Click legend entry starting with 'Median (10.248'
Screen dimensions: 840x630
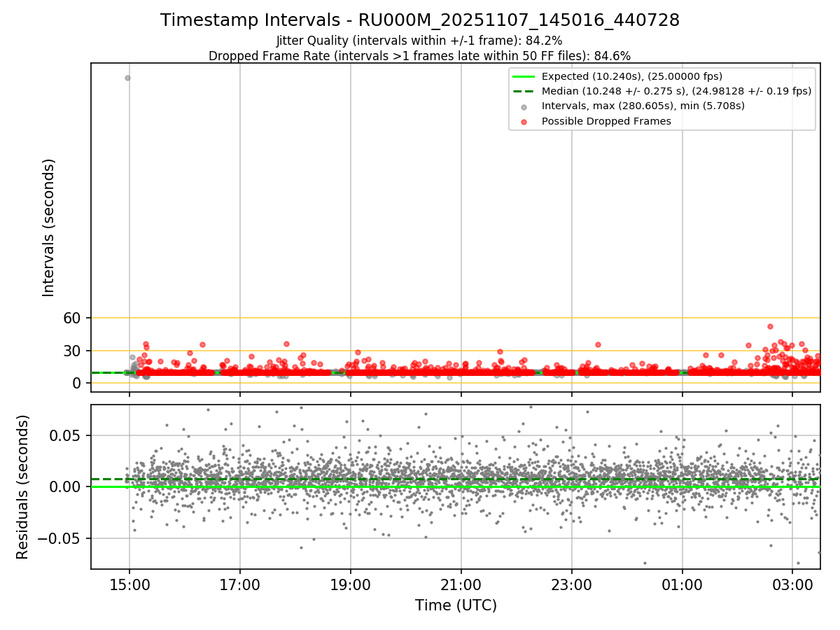pos(676,91)
